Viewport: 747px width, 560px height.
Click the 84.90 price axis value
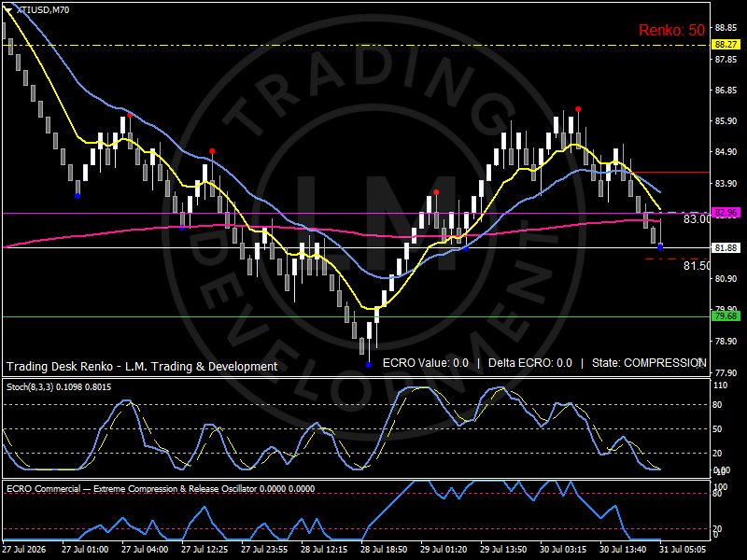point(726,152)
